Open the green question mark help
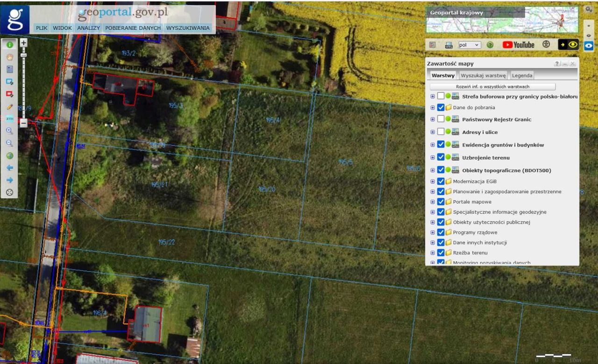Screen dimensions: 598x364 [x=490, y=45]
